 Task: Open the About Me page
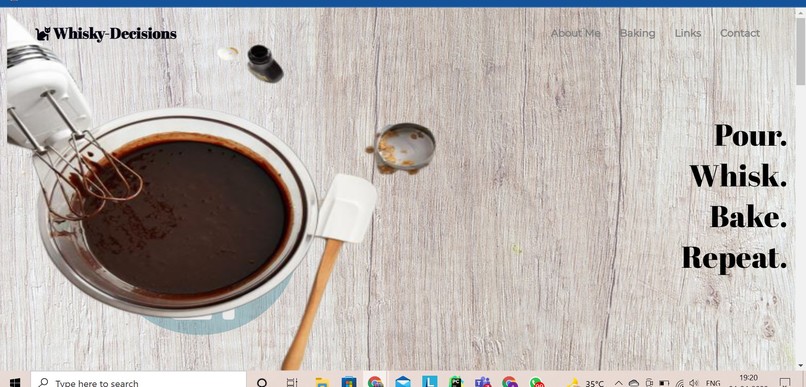click(575, 33)
